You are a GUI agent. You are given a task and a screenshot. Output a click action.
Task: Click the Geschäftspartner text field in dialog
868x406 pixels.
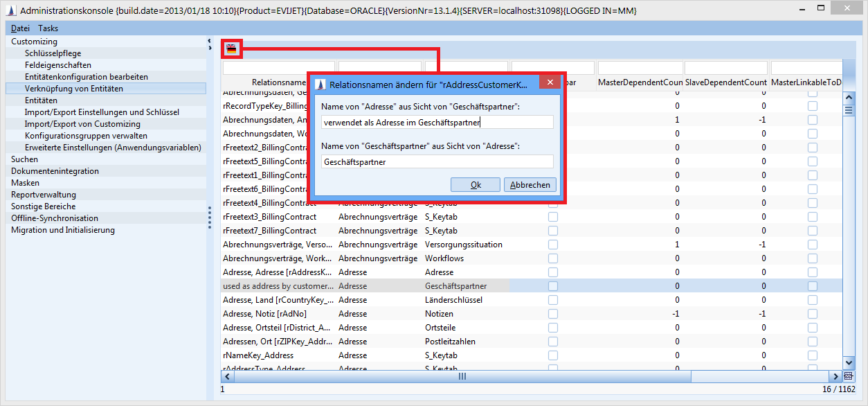tap(437, 161)
